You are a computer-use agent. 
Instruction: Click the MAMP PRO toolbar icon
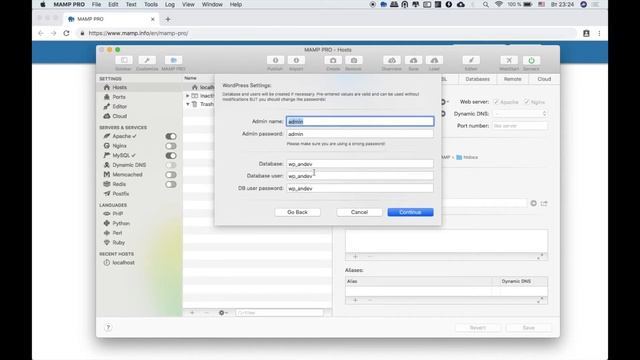(x=173, y=60)
